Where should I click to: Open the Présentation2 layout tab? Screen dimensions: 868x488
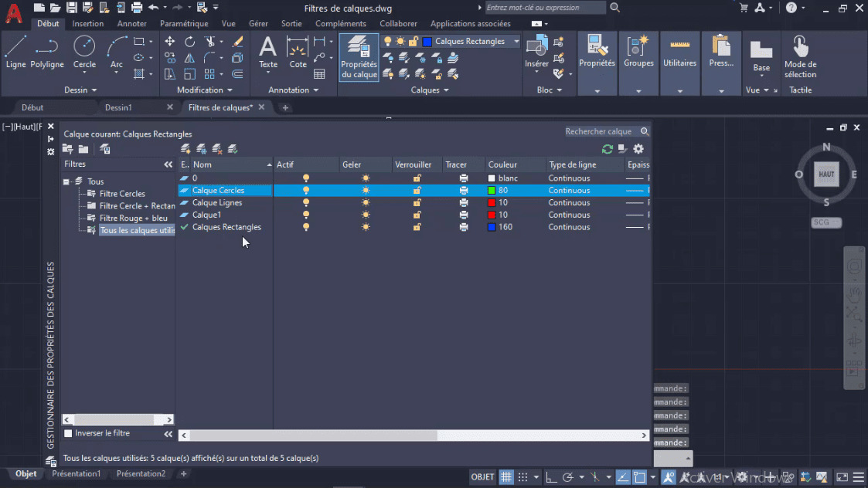coord(141,473)
